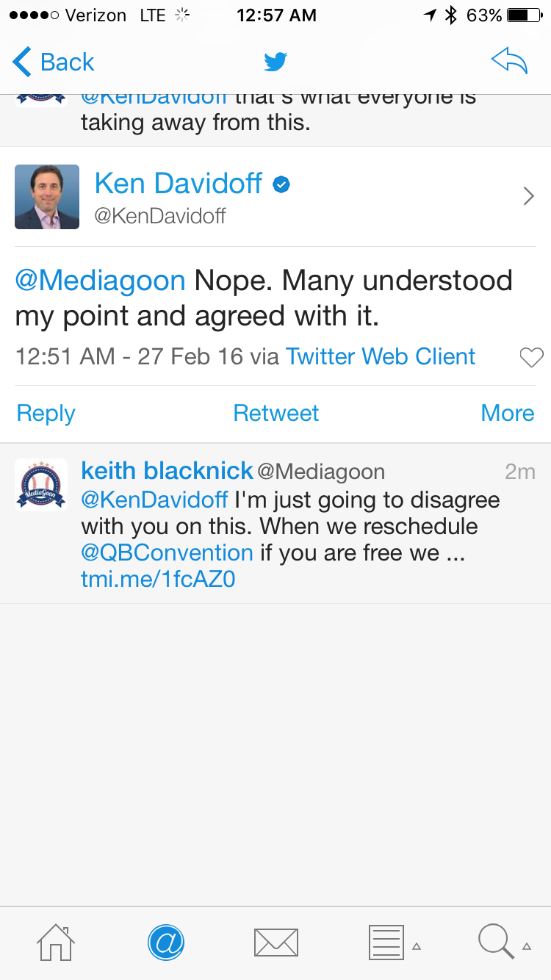Tap the Twitter bird logo
The width and height of the screenshot is (551, 980).
pyautogui.click(x=275, y=62)
